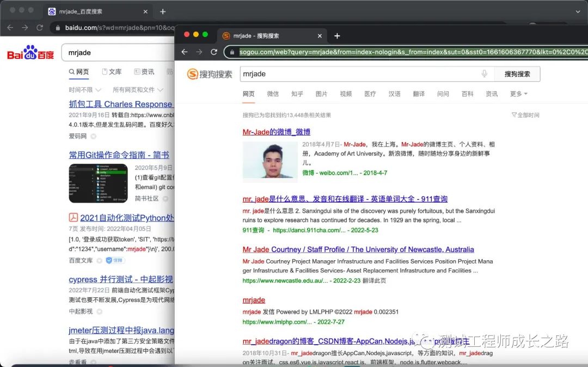588x367 pixels.
Task: Click the Sogou address bar URL
Action: click(x=413, y=52)
